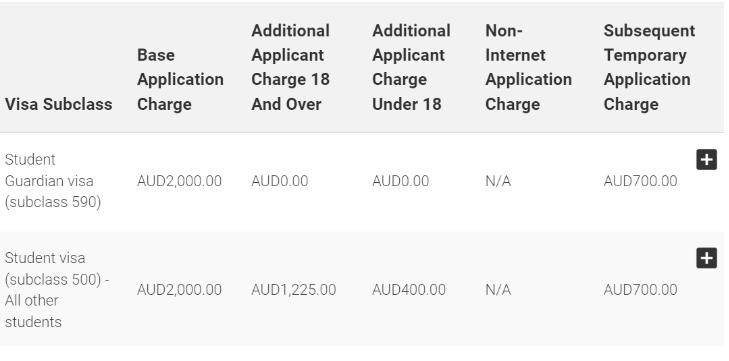Click N/A in the subclass 500 row
The image size is (729, 361).
(x=498, y=290)
